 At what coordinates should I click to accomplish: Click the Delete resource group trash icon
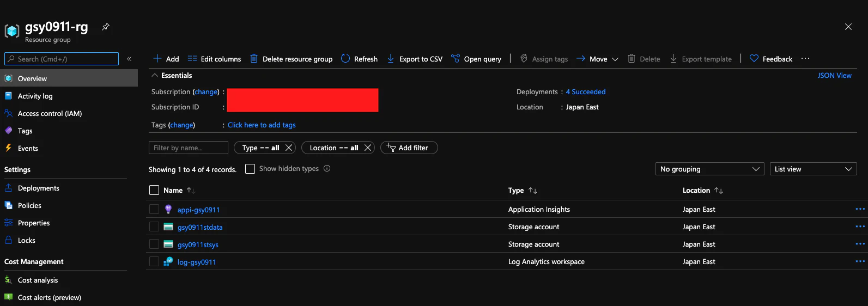coord(254,58)
